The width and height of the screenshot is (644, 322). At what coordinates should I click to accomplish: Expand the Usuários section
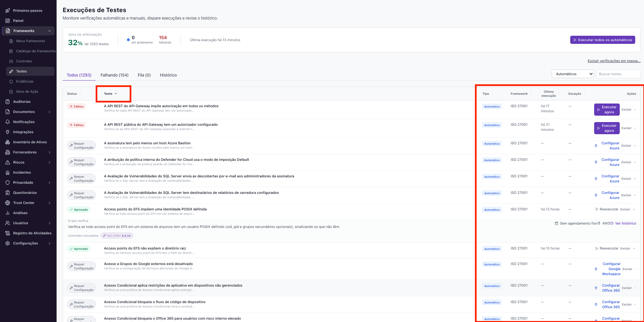coord(50,223)
